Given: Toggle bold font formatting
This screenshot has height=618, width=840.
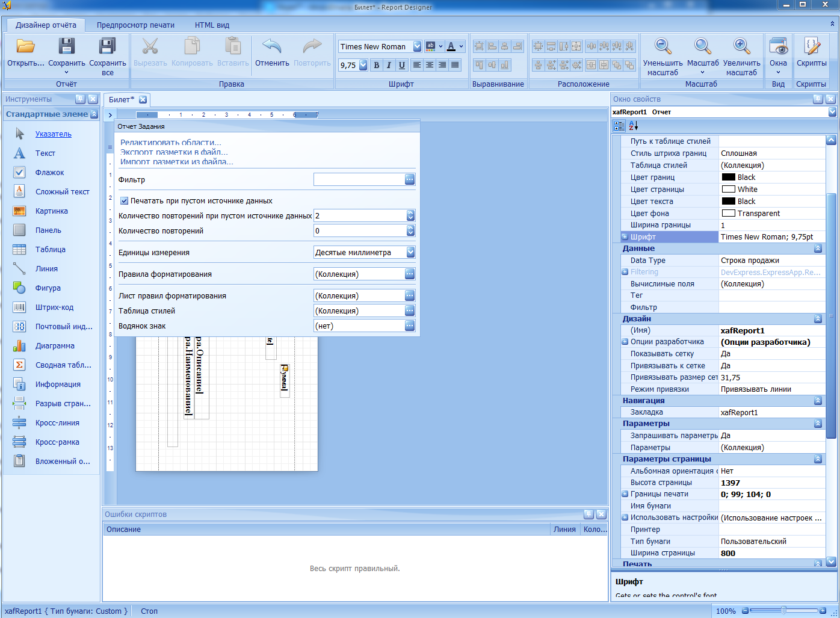Looking at the screenshot, I should [x=377, y=65].
